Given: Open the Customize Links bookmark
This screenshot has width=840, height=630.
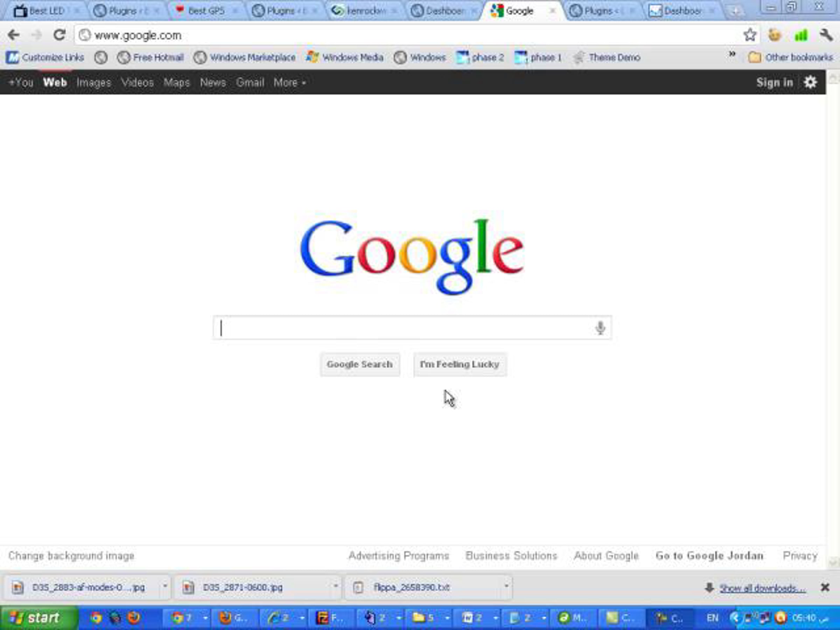Looking at the screenshot, I should coord(45,57).
